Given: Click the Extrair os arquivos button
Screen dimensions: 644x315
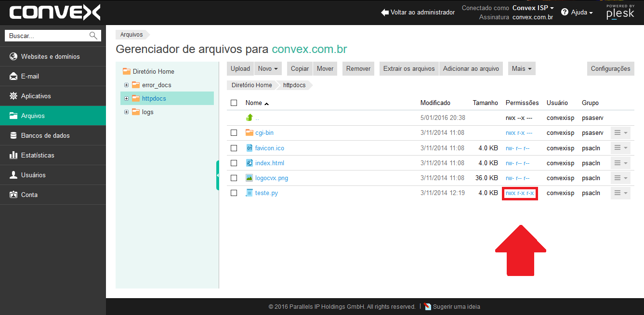Looking at the screenshot, I should pyautogui.click(x=409, y=68).
